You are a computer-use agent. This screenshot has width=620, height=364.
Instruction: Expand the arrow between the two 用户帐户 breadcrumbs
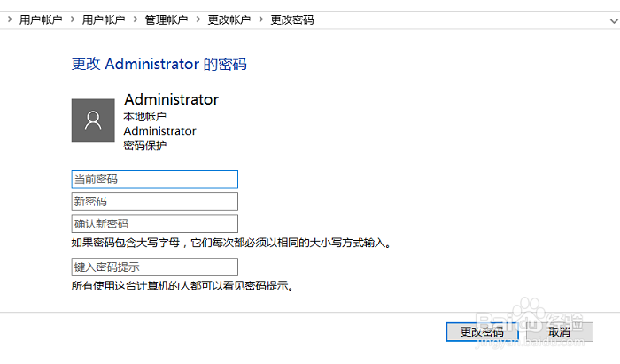(72, 19)
